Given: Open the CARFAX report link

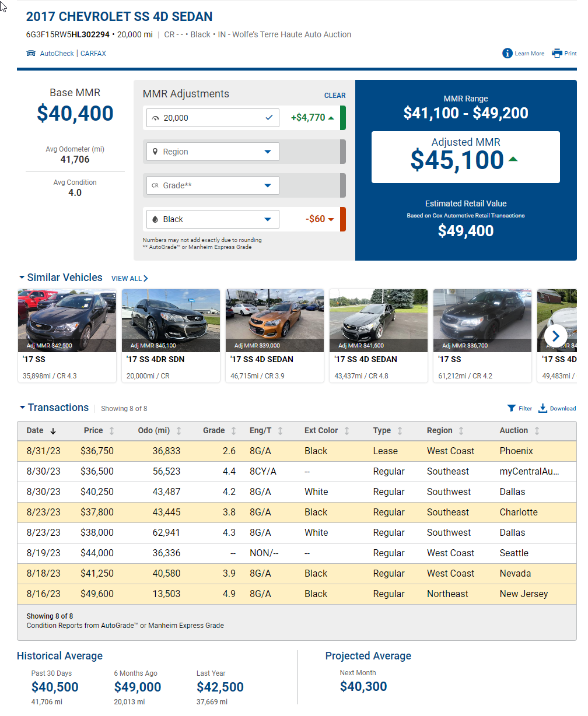Looking at the screenshot, I should (93, 54).
